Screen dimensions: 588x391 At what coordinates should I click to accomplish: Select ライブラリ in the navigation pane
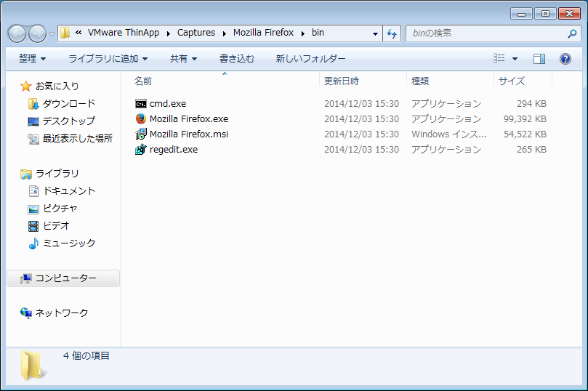(57, 174)
